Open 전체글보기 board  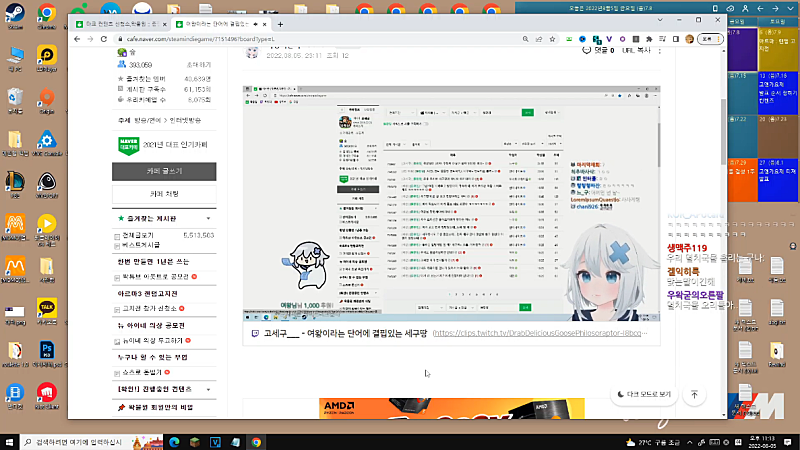138,235
